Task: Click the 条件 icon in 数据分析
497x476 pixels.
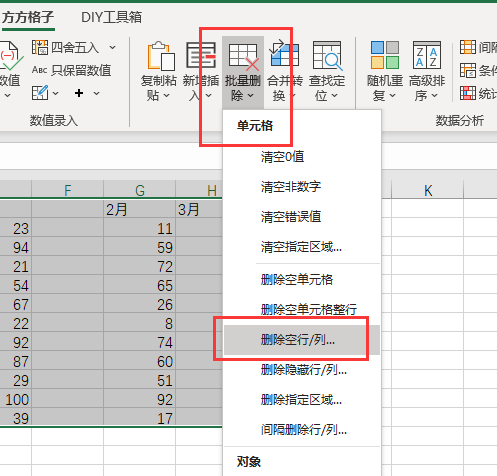Action: click(x=468, y=70)
